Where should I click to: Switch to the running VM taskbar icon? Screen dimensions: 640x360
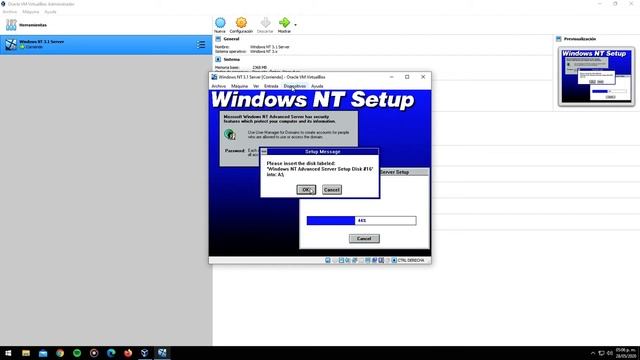coord(162,353)
